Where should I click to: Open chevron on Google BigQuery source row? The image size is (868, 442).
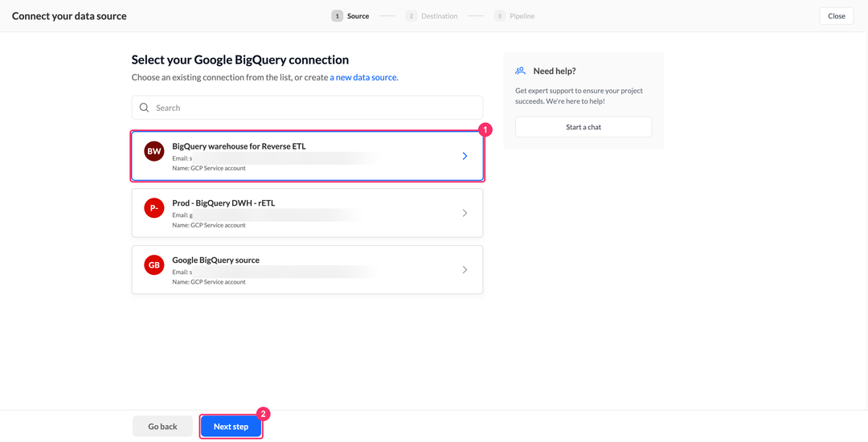465,270
